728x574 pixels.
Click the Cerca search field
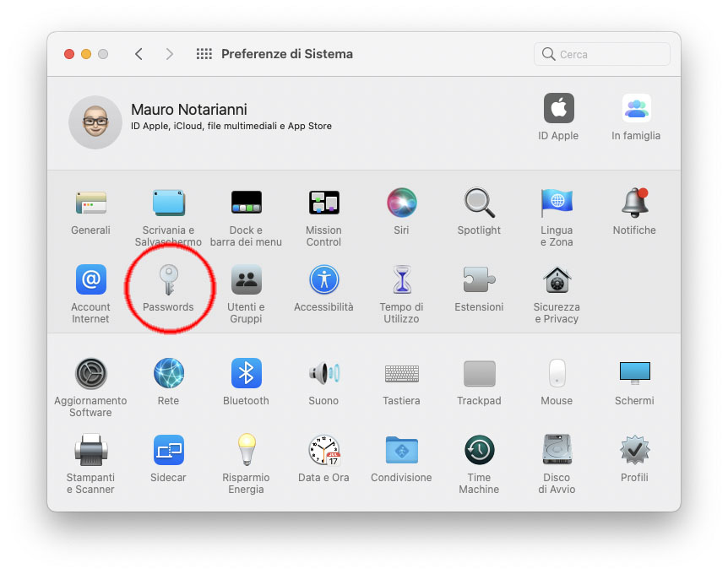pos(601,53)
